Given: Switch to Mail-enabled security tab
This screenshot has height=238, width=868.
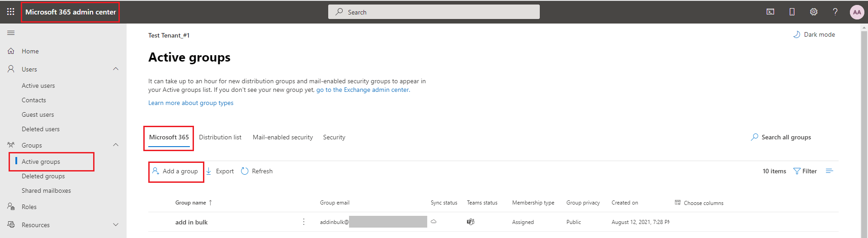Looking at the screenshot, I should [283, 137].
